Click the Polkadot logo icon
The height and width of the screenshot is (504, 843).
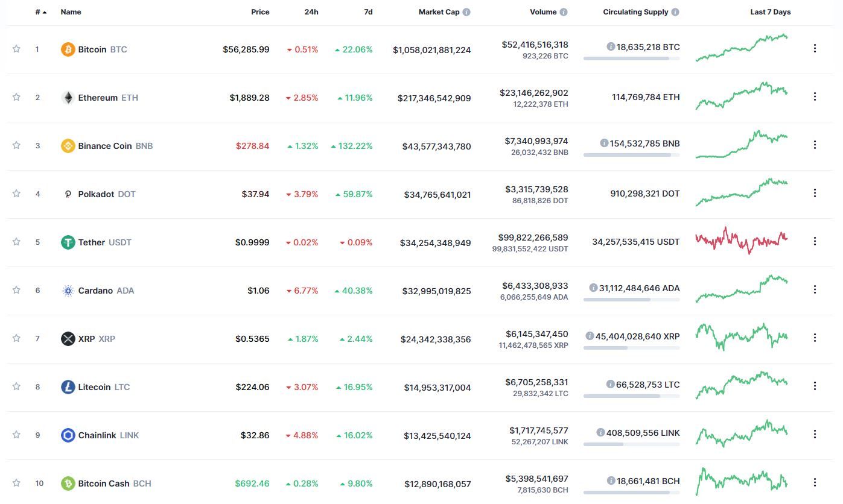click(x=68, y=194)
